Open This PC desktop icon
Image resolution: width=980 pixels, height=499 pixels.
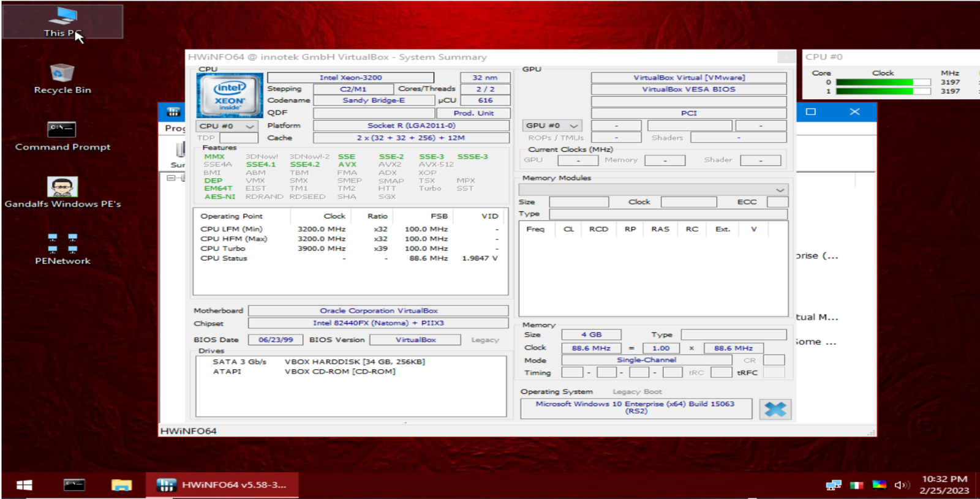click(x=62, y=22)
